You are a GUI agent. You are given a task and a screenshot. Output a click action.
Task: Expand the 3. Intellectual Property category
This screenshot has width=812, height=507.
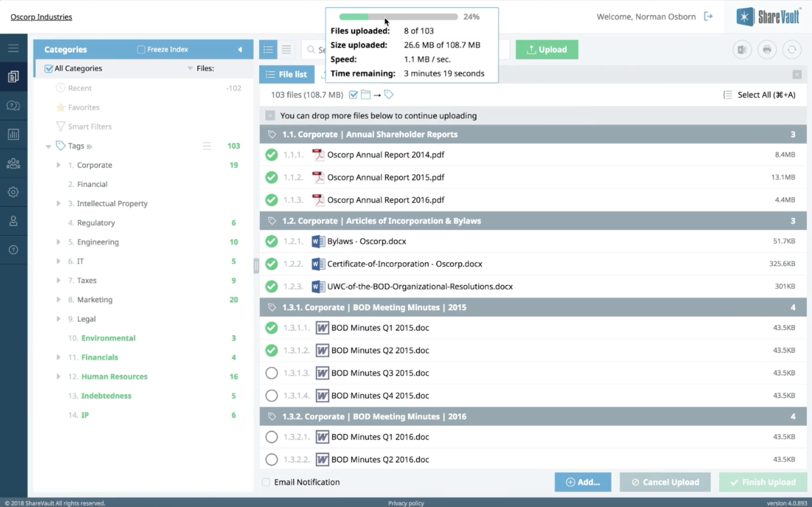59,203
